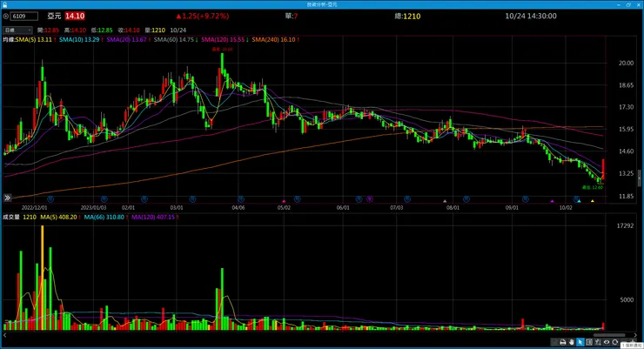Click the price change ▲1.25(+9.72%) text
Viewport: 644px width, 349px height.
point(203,16)
